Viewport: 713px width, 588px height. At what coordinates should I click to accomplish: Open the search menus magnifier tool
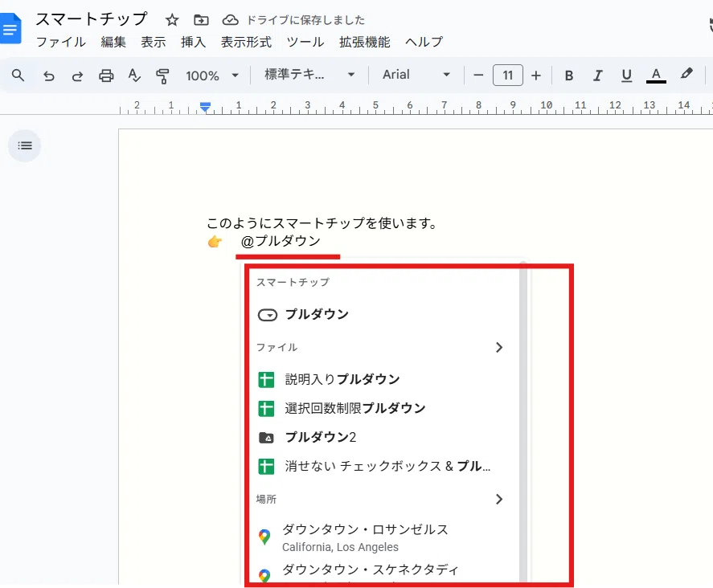tap(18, 75)
